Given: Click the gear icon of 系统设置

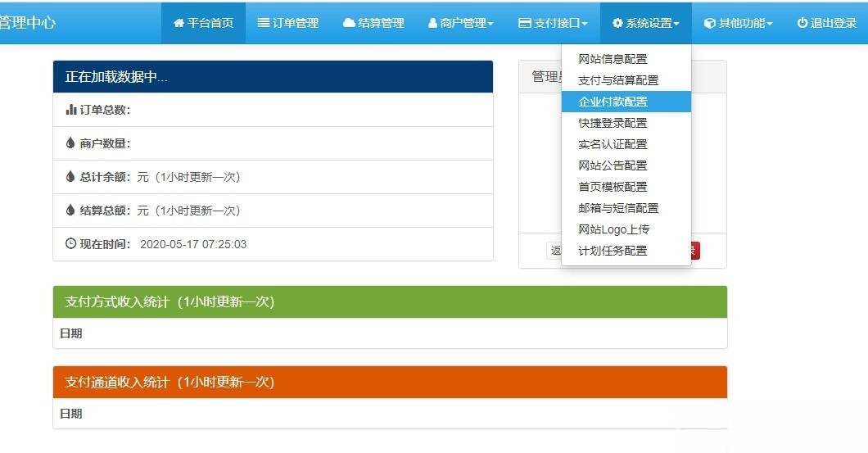Looking at the screenshot, I should coord(617,23).
